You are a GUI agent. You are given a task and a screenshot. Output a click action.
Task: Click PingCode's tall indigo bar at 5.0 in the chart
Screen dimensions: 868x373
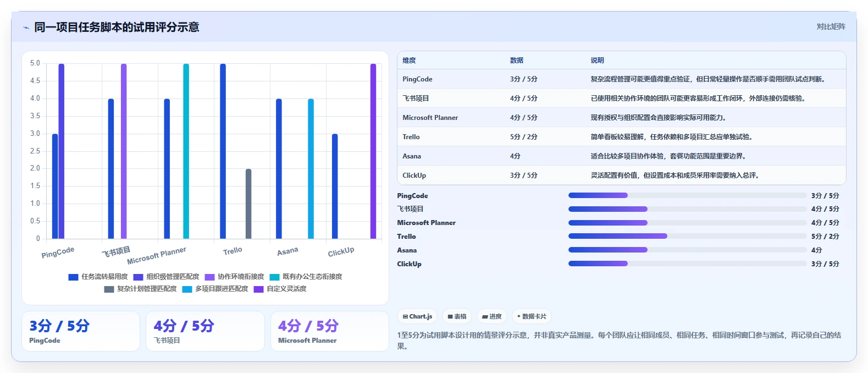[x=62, y=151]
